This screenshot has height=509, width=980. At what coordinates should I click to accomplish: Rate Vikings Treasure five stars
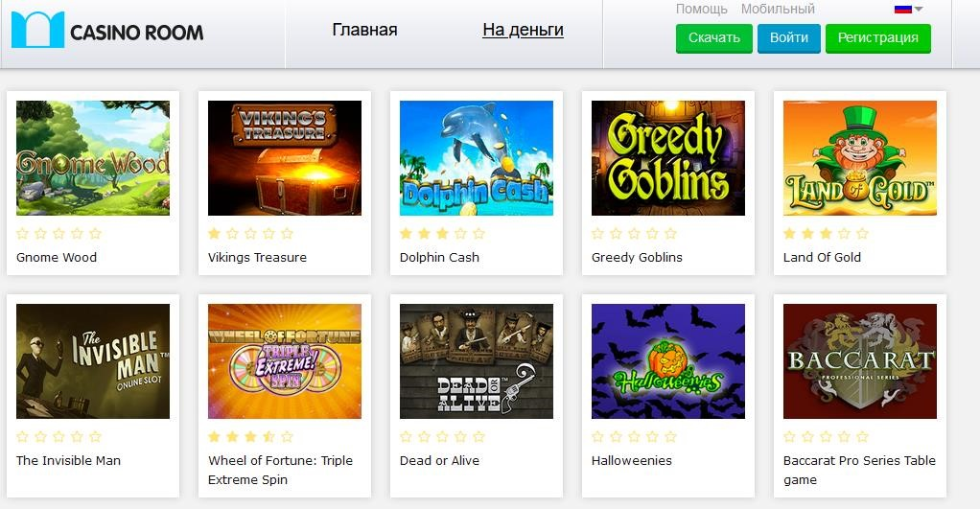pyautogui.click(x=287, y=234)
